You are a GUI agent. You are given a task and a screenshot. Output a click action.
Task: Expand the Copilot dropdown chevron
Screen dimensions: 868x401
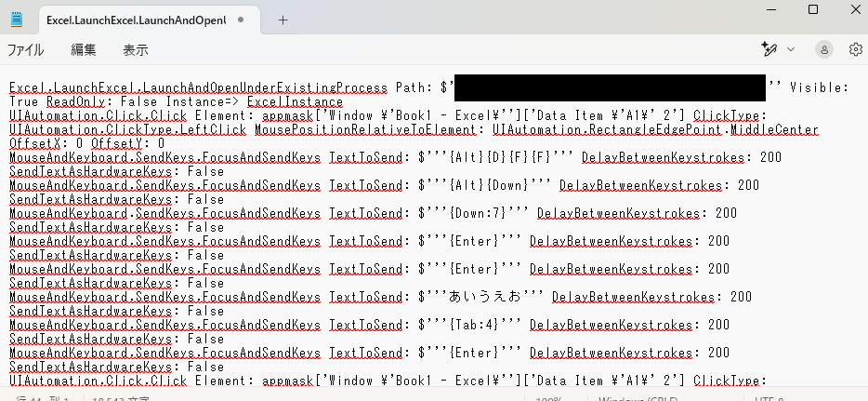click(791, 49)
